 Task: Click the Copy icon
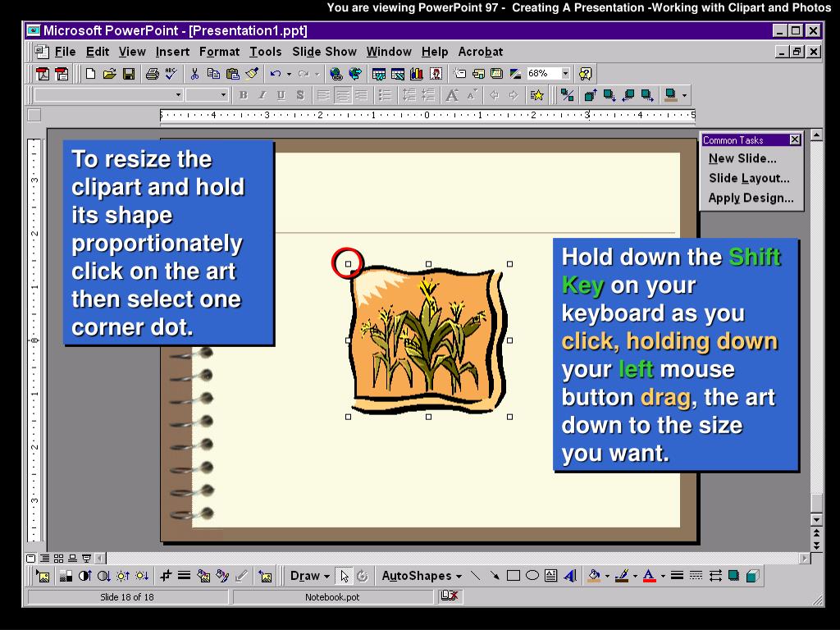point(213,74)
